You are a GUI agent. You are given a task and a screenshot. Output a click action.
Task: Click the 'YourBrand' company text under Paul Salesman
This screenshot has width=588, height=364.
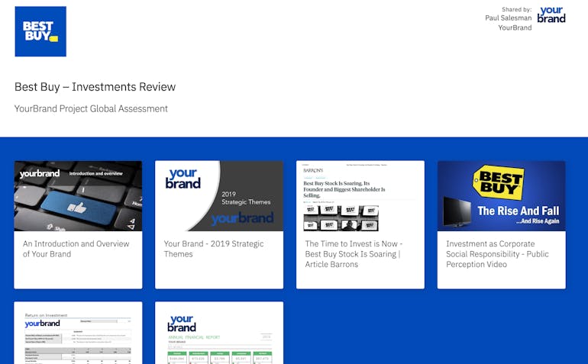pos(515,27)
